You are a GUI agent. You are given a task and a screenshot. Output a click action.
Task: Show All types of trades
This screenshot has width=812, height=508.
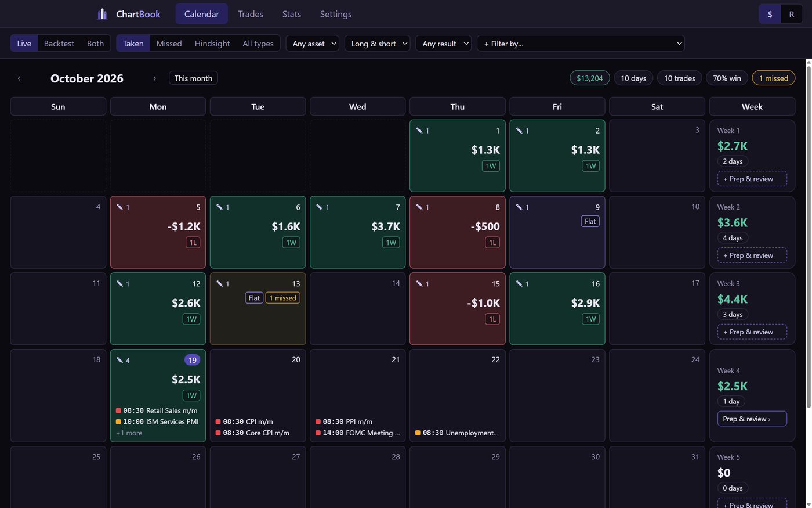tap(258, 44)
